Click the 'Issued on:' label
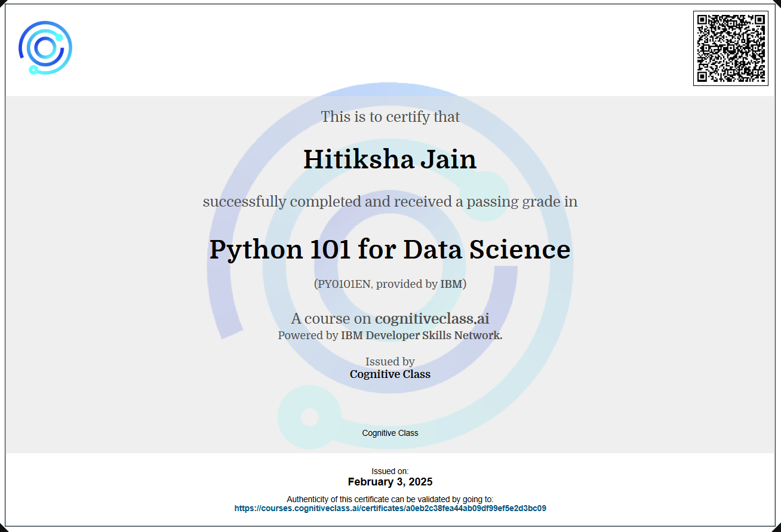Image resolution: width=781 pixels, height=532 pixels. click(x=390, y=472)
